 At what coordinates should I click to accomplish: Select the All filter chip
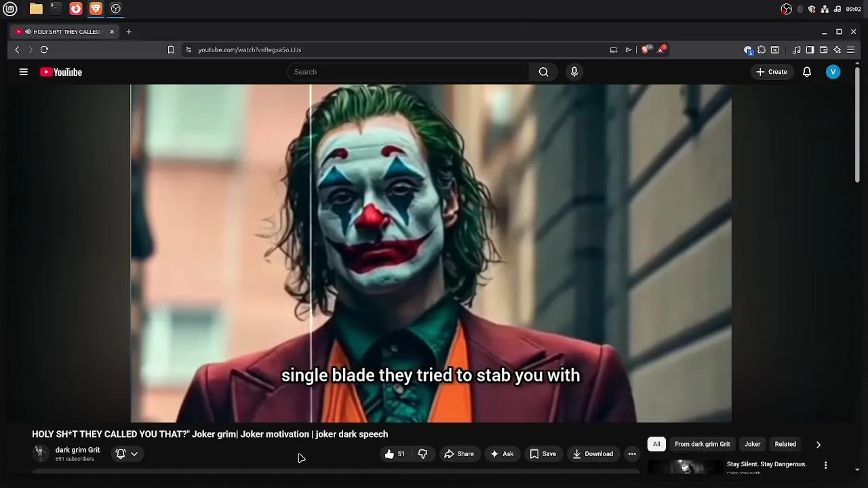[x=656, y=445]
